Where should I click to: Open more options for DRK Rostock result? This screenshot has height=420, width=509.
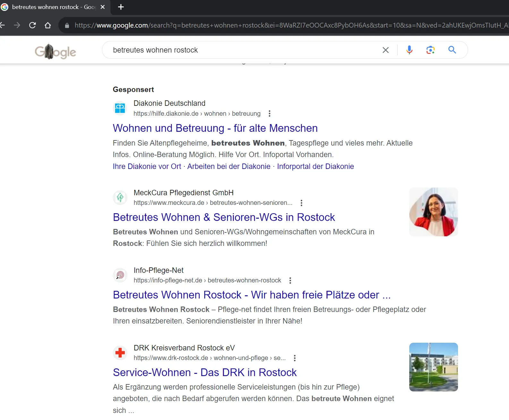click(x=295, y=358)
